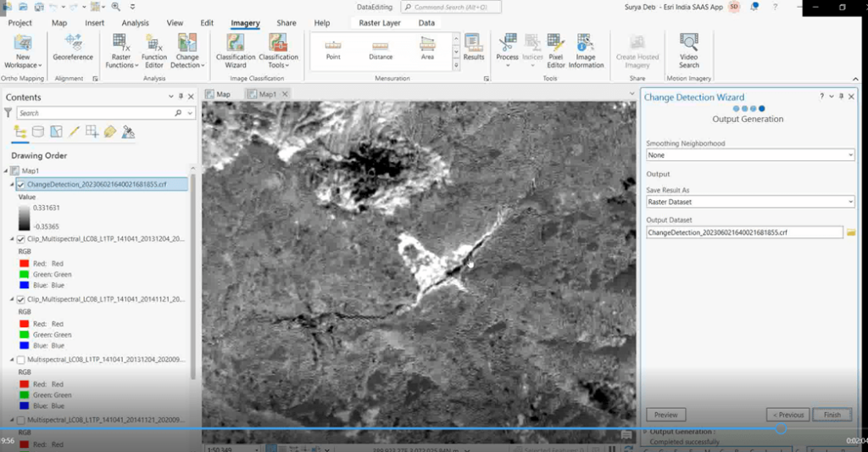Viewport: 868px width, 452px height.
Task: Enable Multispectral_LC08 20141121 layer
Action: point(21,421)
